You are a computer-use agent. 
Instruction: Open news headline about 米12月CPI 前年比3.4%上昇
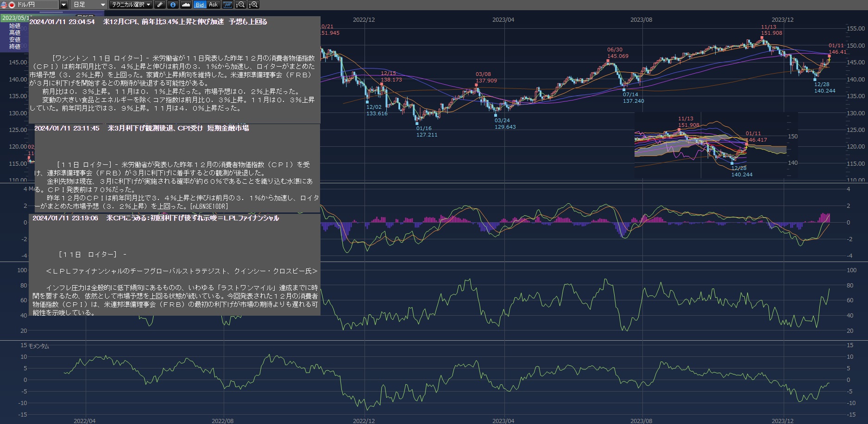click(x=185, y=22)
